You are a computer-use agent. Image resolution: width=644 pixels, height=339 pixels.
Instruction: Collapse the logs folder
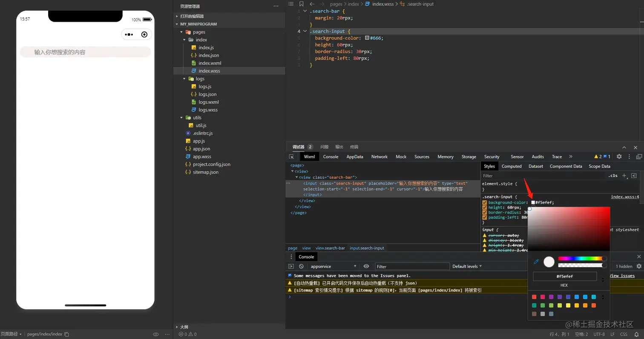pyautogui.click(x=184, y=79)
